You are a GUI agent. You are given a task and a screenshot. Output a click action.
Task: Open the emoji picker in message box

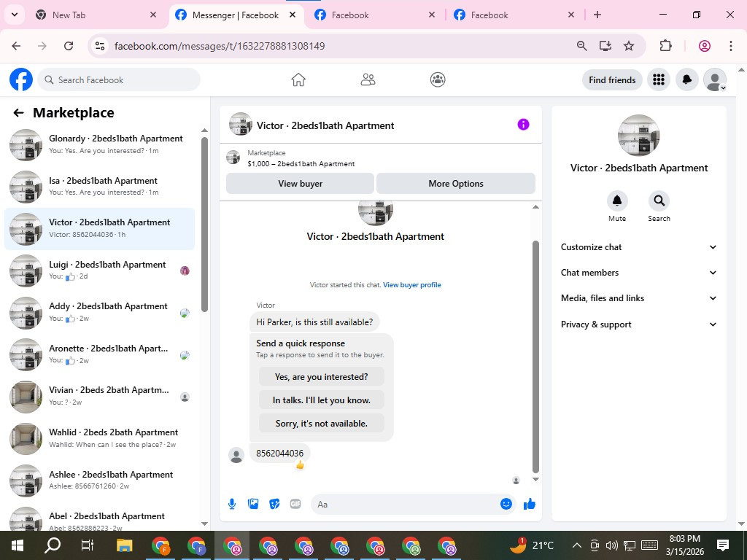[506, 504]
